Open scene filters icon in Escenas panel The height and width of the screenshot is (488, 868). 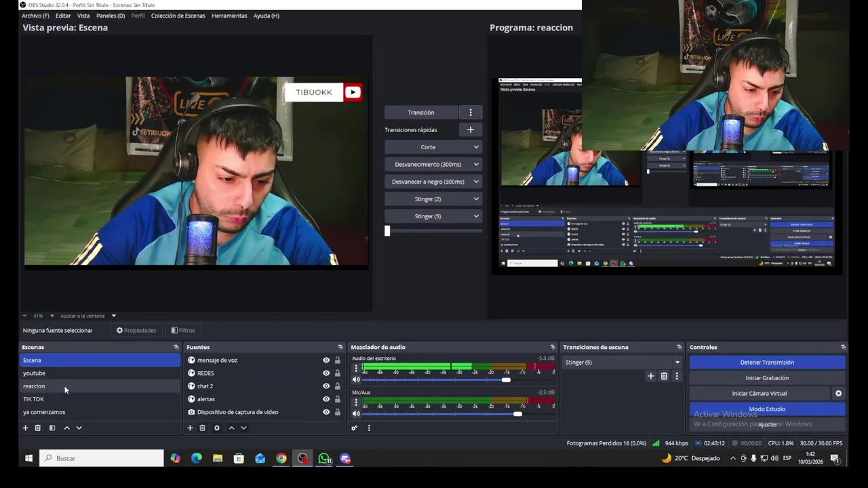52,428
